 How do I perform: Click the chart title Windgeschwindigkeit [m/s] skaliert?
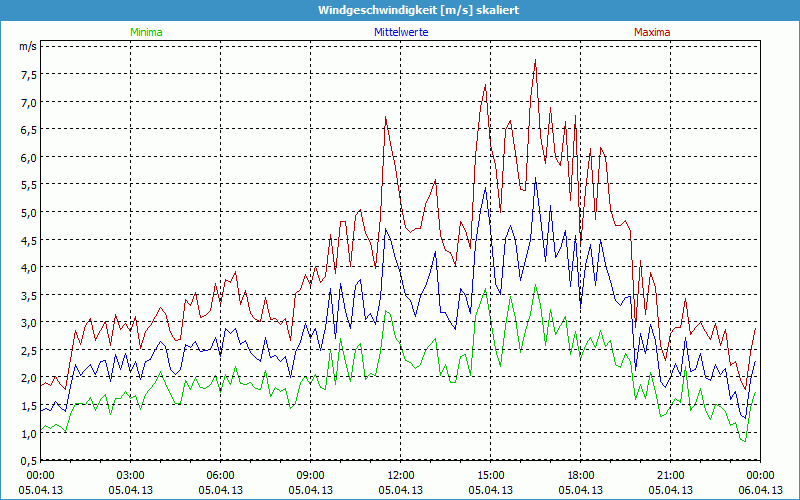tap(418, 10)
